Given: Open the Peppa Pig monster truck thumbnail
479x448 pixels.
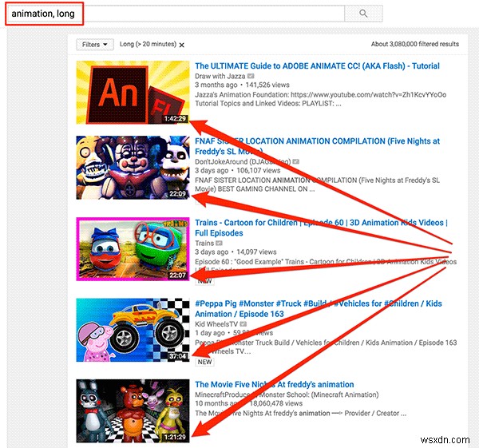Looking at the screenshot, I should (x=133, y=330).
